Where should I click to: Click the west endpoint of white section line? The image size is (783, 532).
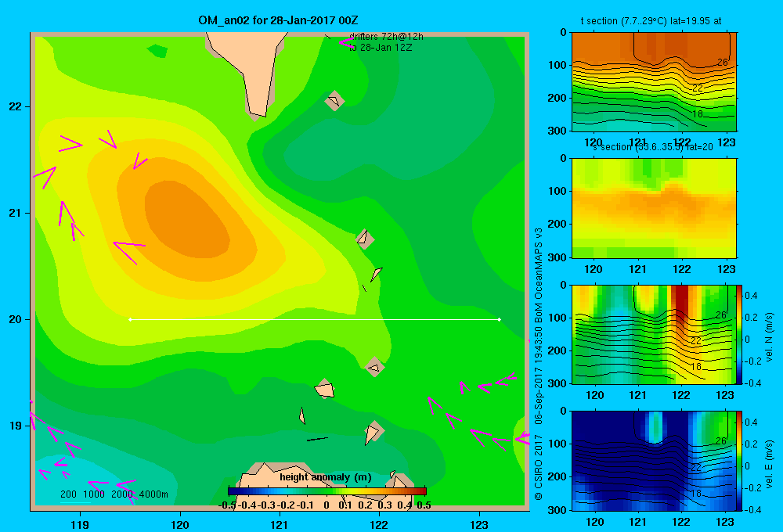131,319
